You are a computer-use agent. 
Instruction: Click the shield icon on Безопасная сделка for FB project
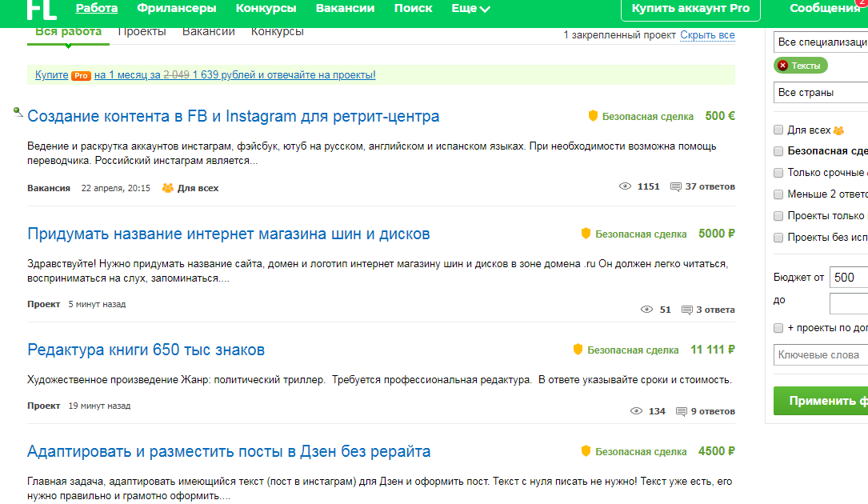coord(592,115)
